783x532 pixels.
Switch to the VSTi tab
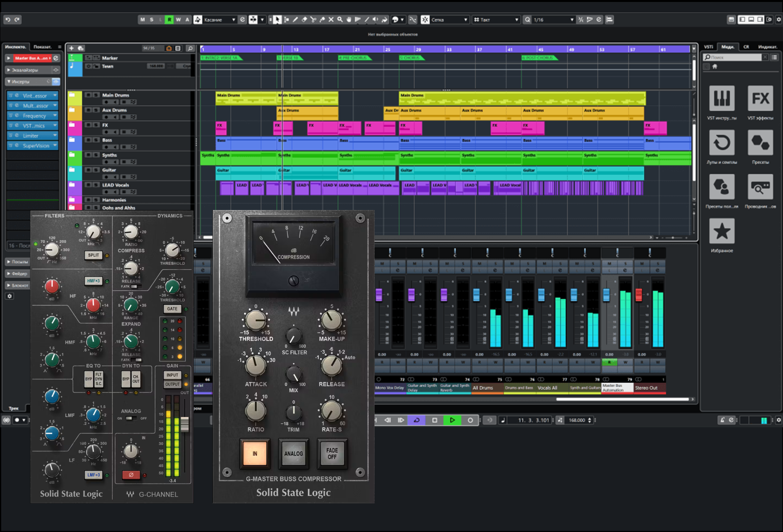click(x=708, y=47)
